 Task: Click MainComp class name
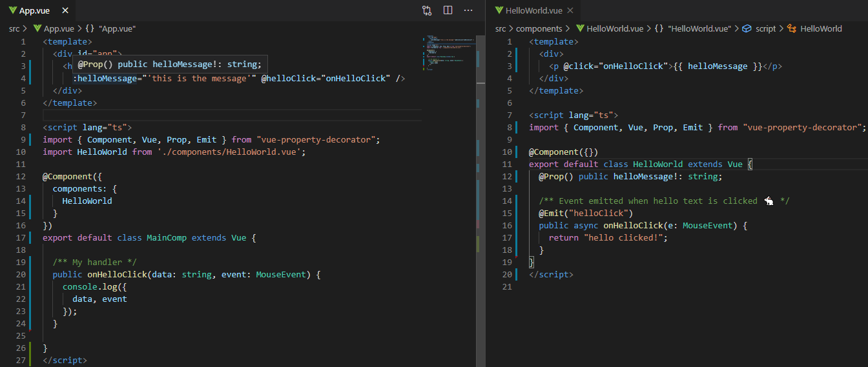tap(167, 237)
